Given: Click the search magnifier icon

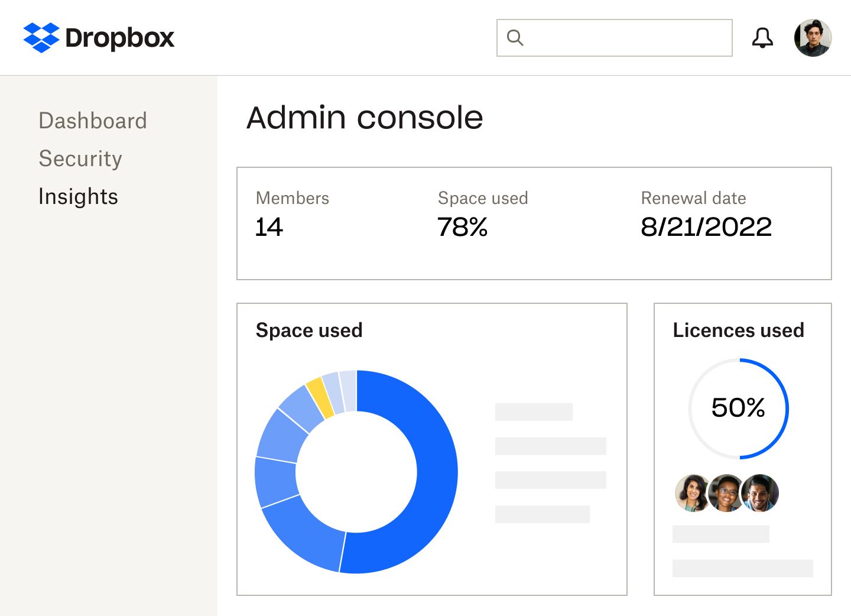Looking at the screenshot, I should (x=515, y=38).
